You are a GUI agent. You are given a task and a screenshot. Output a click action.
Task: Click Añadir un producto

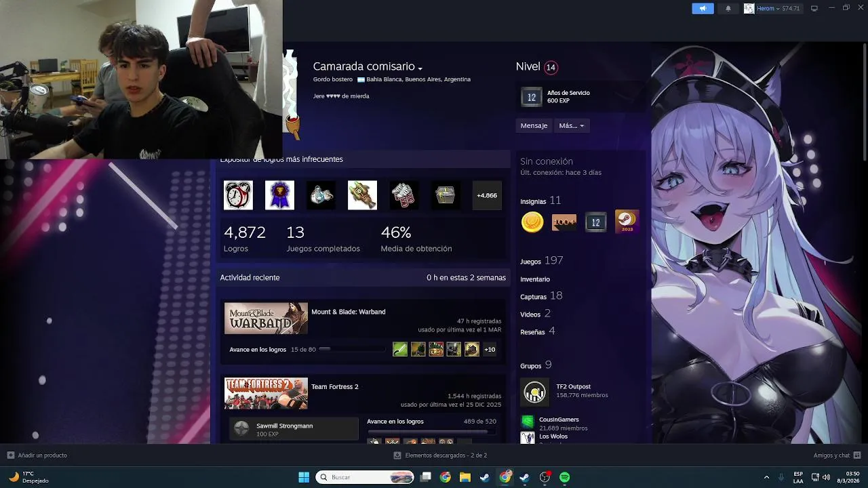coord(37,455)
